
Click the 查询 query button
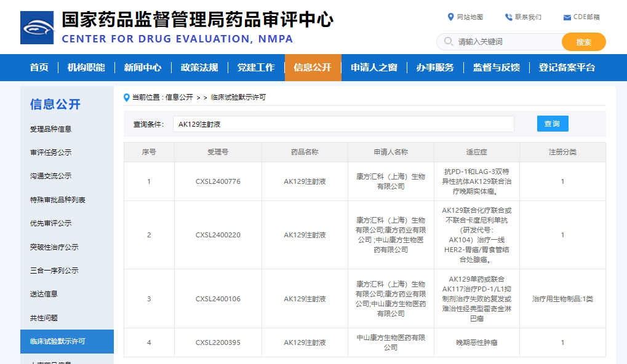point(552,123)
